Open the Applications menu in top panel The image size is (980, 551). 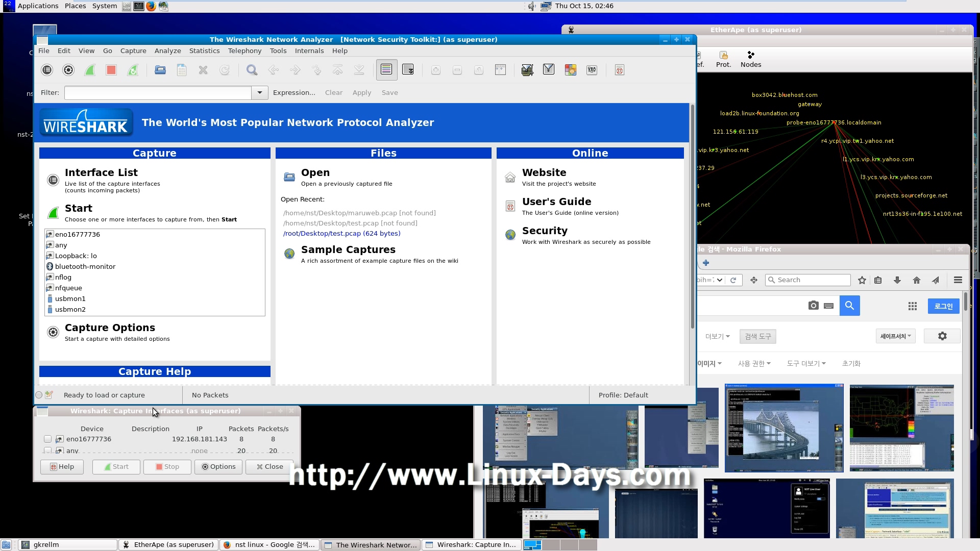(38, 6)
